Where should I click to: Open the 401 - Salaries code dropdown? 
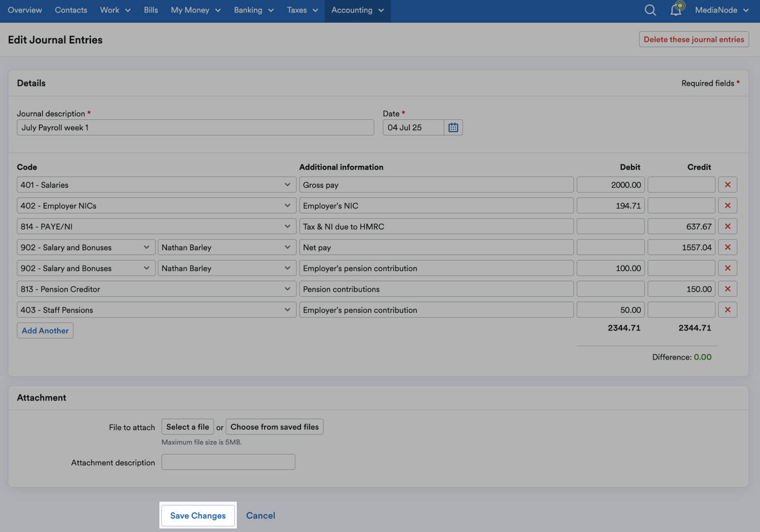click(156, 185)
